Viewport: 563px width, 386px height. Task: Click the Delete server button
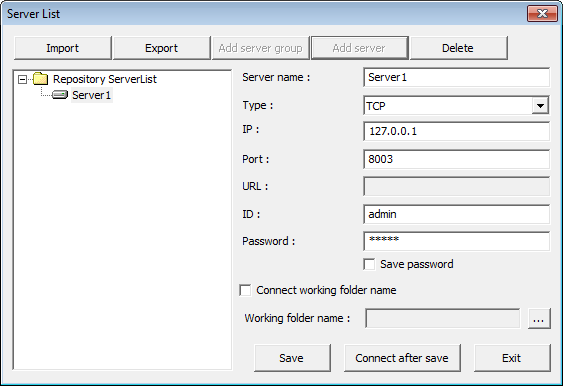(x=458, y=48)
